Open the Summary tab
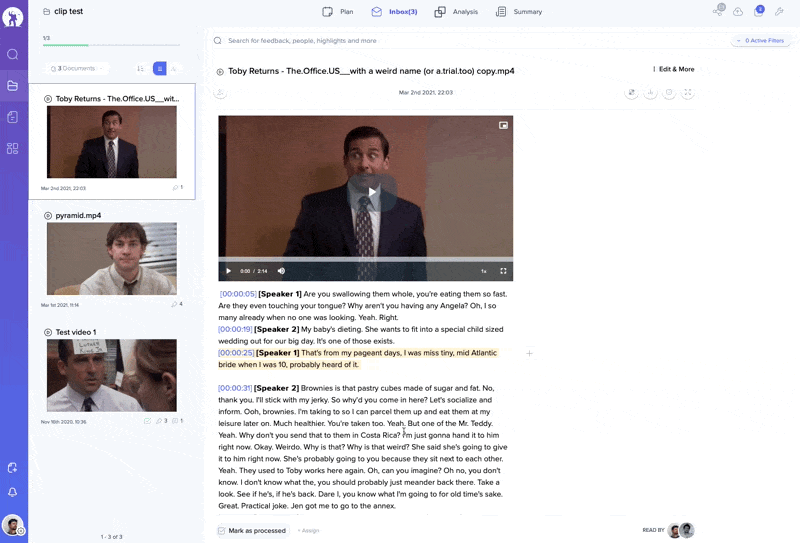The width and height of the screenshot is (800, 543). 519,12
